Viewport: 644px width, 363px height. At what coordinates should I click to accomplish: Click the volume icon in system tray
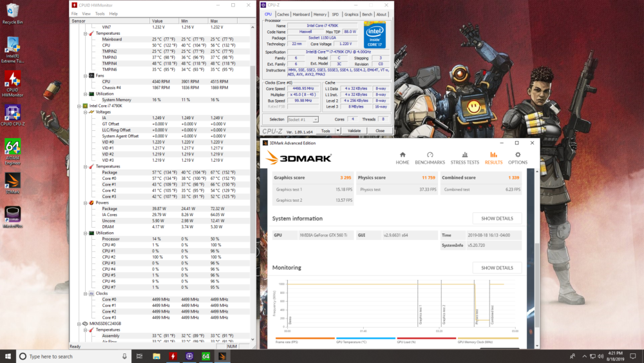click(x=601, y=356)
